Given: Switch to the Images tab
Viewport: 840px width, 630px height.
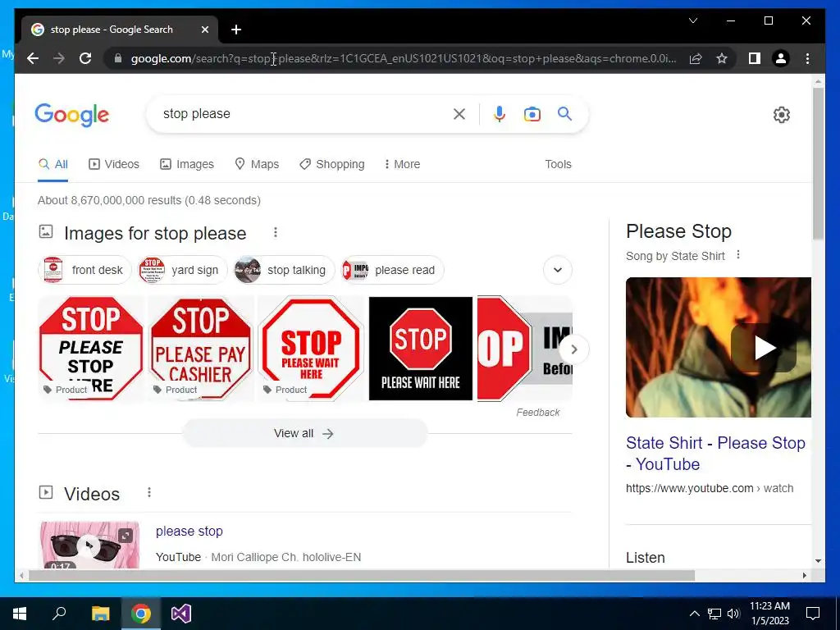Looking at the screenshot, I should click(187, 164).
